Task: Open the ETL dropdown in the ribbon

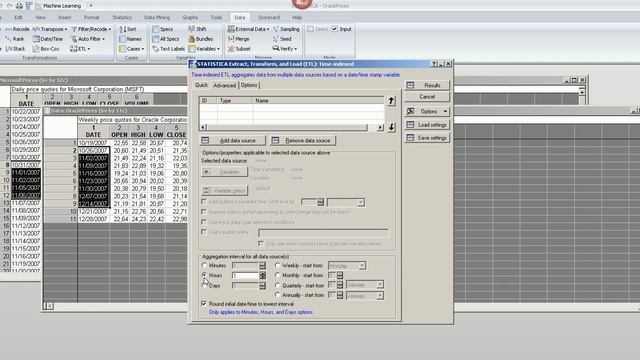Action: (x=80, y=49)
